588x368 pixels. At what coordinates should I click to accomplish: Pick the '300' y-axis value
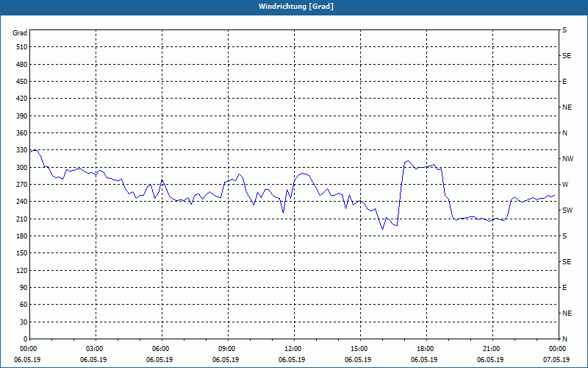[22, 168]
